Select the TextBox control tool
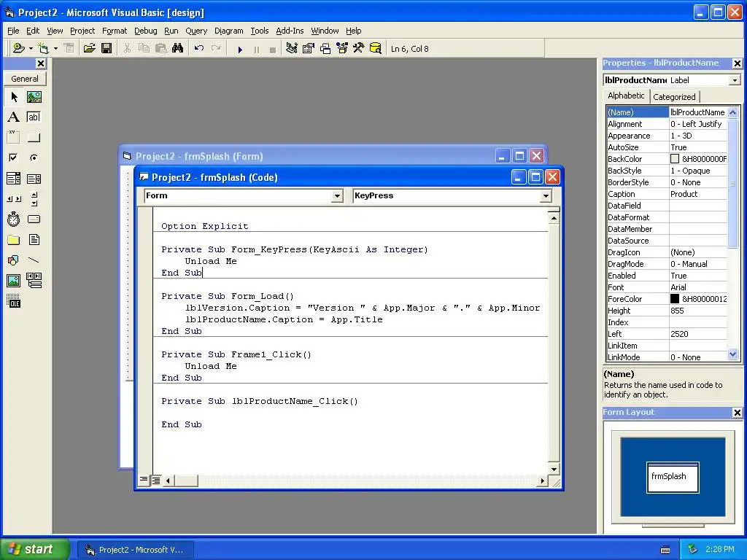This screenshot has width=747, height=560. point(34,117)
